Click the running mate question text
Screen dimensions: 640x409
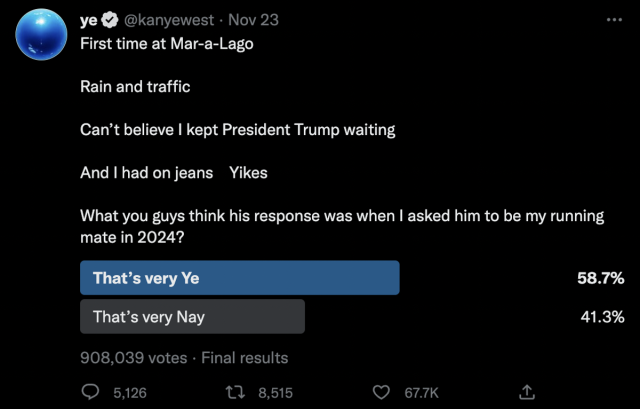pos(342,227)
